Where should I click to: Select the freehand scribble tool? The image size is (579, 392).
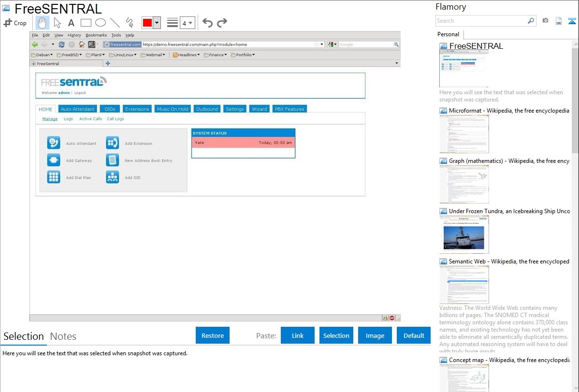click(130, 23)
